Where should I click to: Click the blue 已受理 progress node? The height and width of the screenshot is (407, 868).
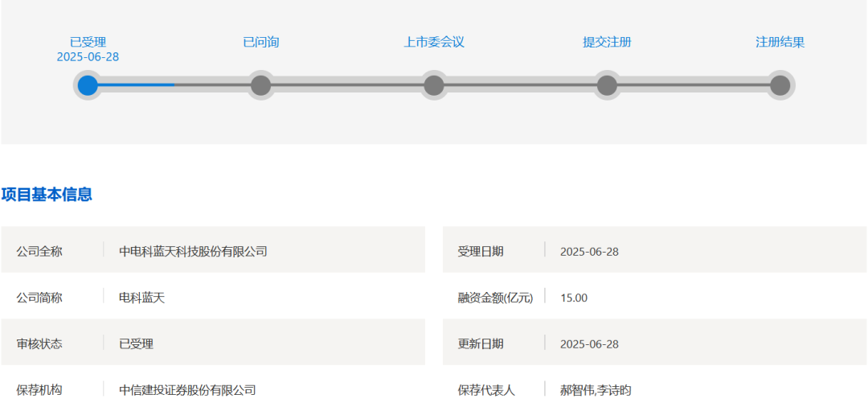tap(88, 85)
